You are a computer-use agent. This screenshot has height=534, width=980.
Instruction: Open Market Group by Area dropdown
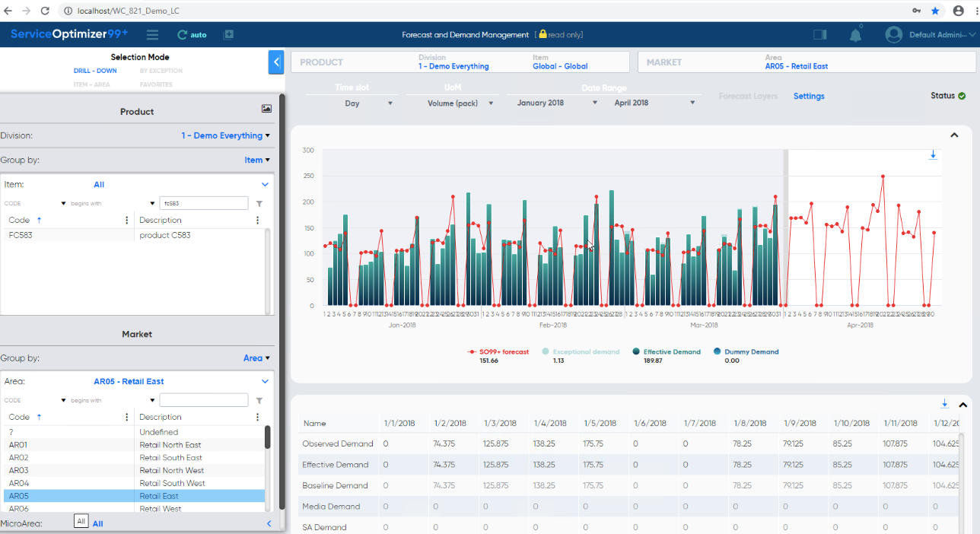point(256,358)
